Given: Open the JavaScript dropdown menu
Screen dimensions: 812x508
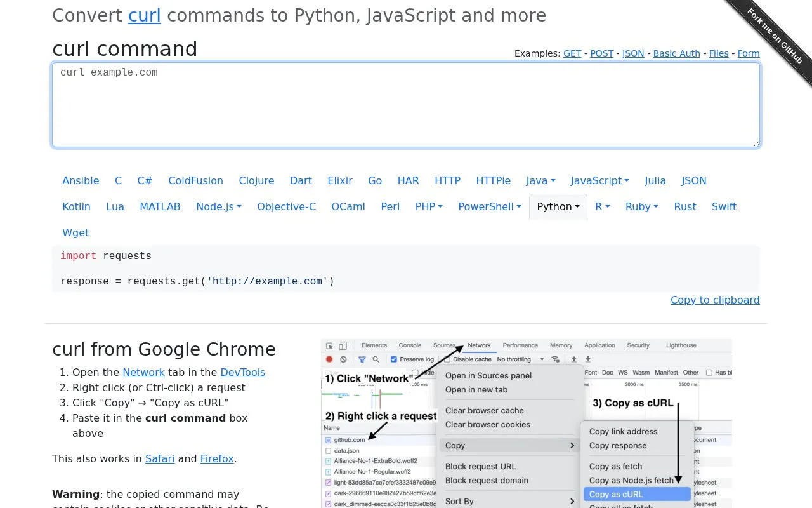Looking at the screenshot, I should pyautogui.click(x=599, y=180).
